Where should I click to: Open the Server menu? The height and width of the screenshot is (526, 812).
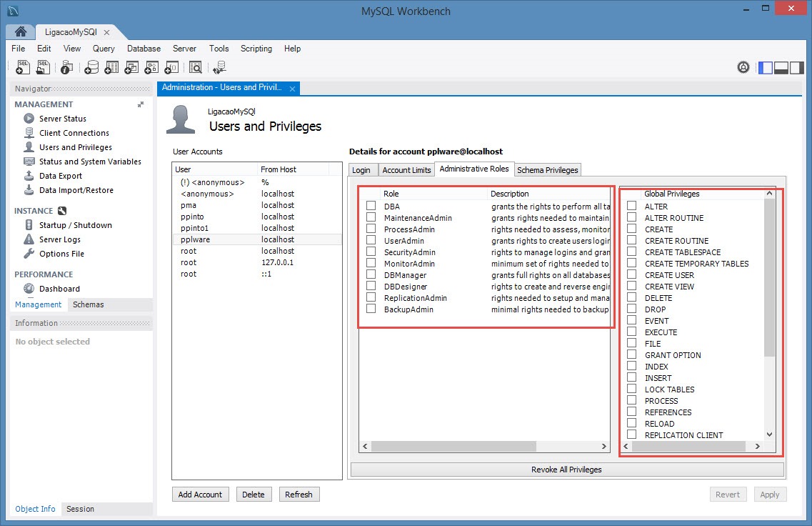click(x=184, y=49)
